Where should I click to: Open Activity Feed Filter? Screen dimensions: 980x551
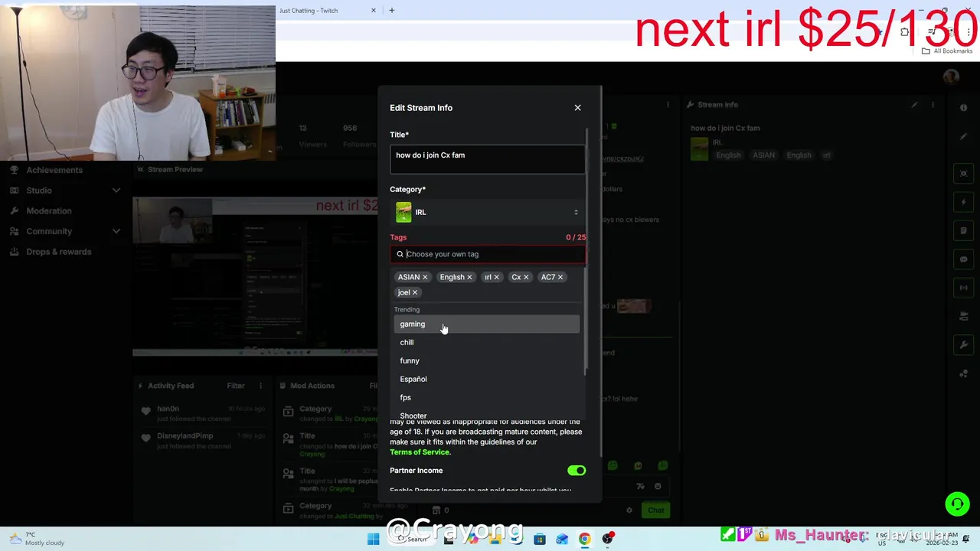tap(235, 386)
